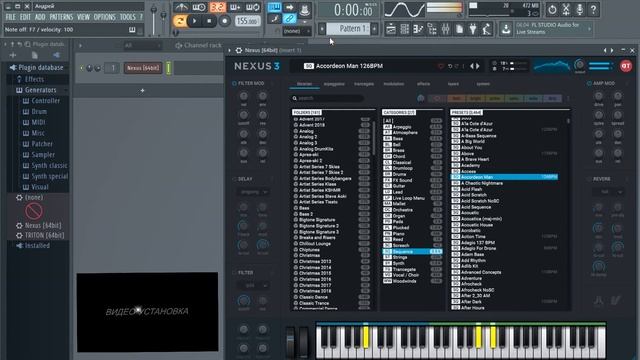Add a new pattern with the plus button
Viewport: 640px width, 360px height.
point(374,29)
